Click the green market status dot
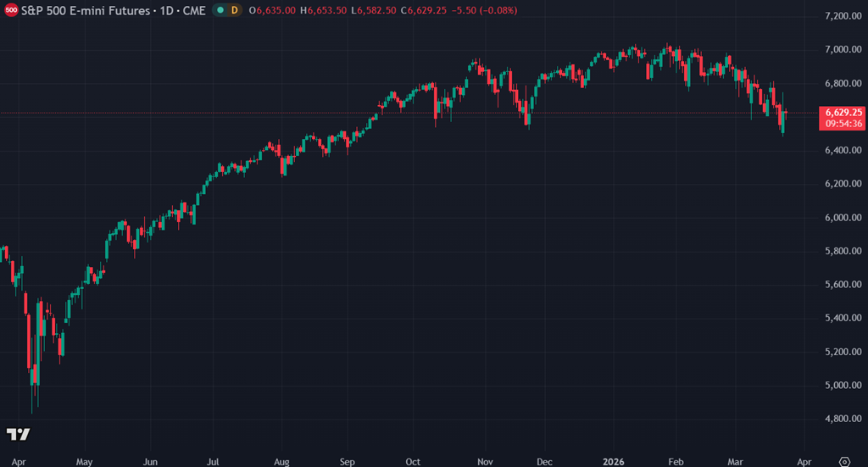 [x=220, y=10]
